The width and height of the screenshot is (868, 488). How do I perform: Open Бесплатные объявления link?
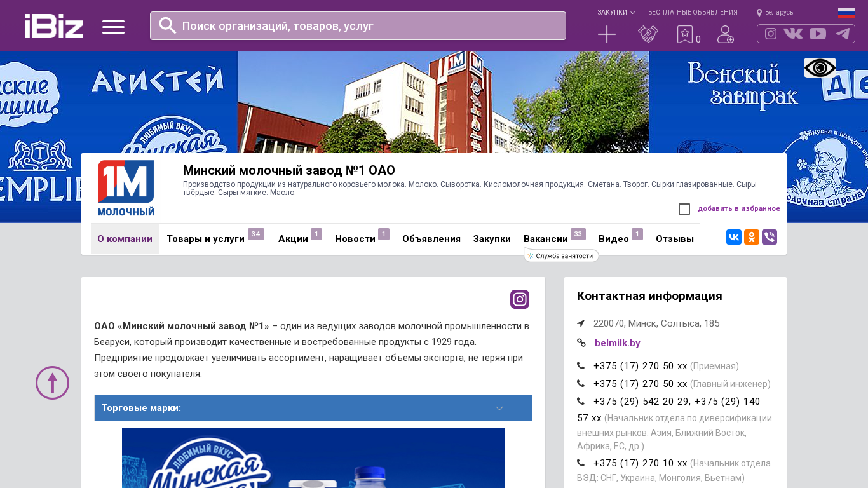pos(693,13)
